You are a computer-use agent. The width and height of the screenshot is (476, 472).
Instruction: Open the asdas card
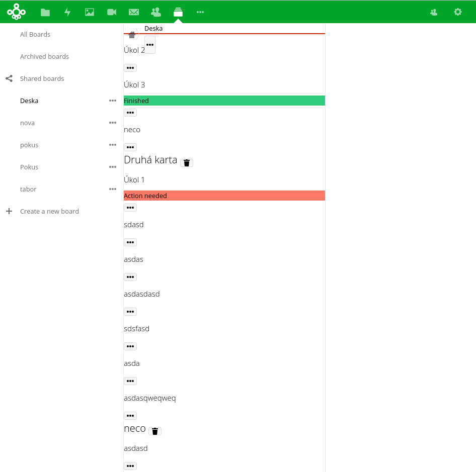click(x=133, y=259)
